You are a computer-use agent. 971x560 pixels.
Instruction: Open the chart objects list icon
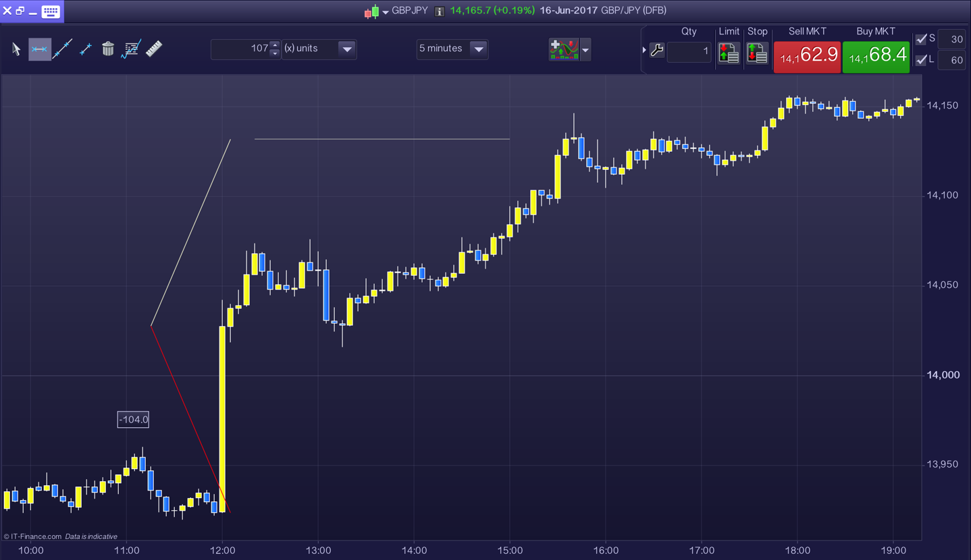pyautogui.click(x=131, y=49)
